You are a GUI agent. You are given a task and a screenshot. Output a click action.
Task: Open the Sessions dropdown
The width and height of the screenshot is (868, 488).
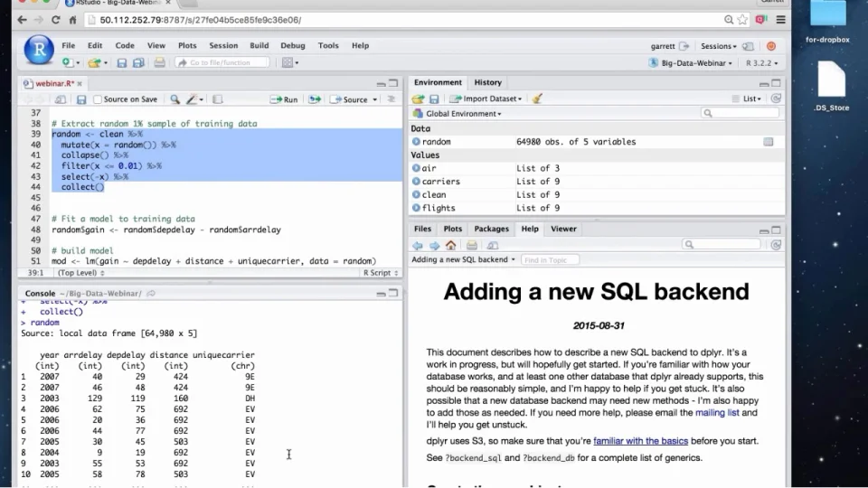point(718,46)
